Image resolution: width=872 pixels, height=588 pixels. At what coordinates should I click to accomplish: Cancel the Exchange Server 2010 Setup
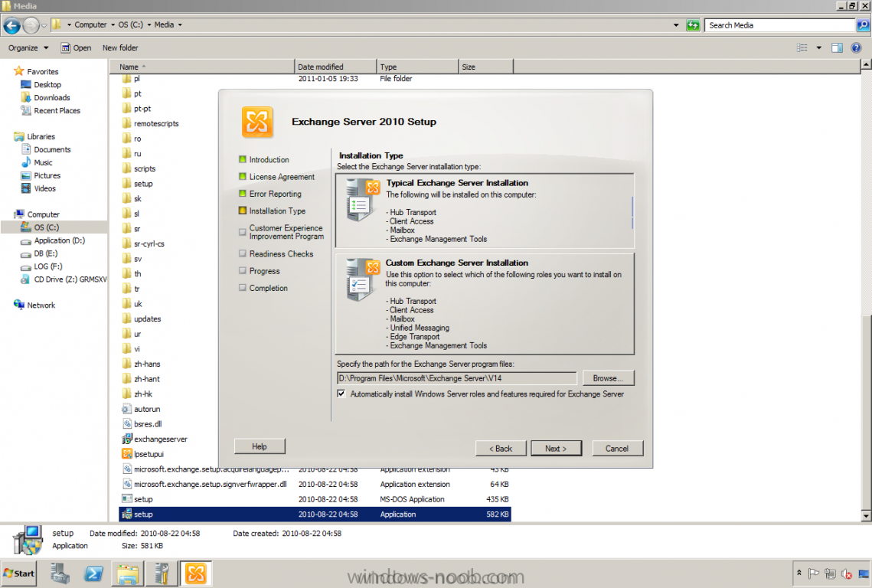[617, 449]
